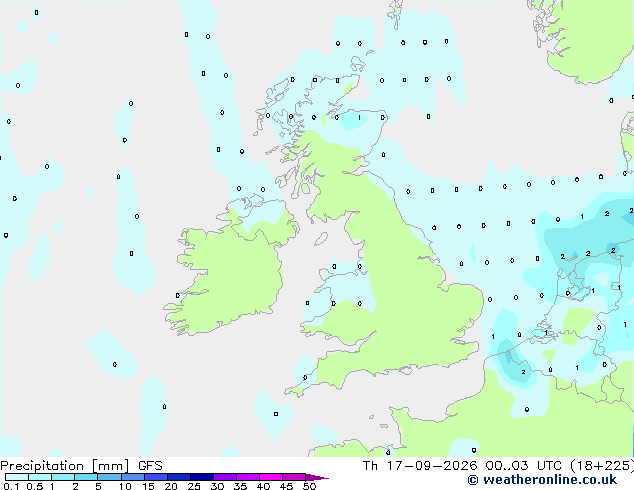Click the '1' precipitation value over northern Scotland
Screen dimensions: 634x490
(359, 118)
